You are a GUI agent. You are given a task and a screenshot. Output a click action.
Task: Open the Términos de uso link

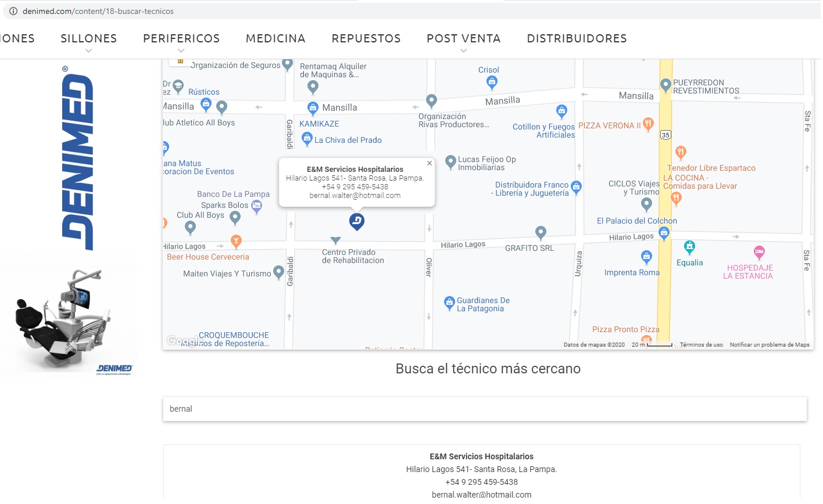point(702,345)
